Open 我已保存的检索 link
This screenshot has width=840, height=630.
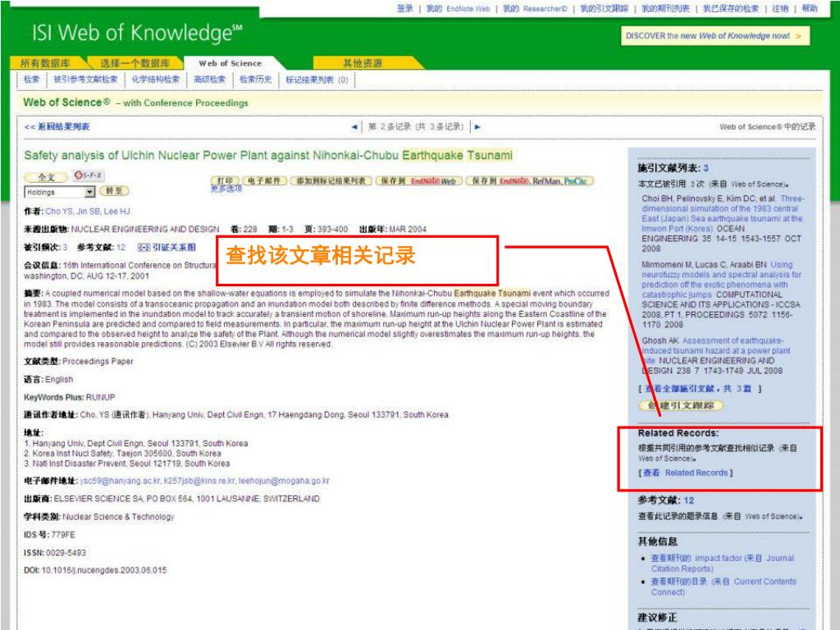tap(731, 8)
